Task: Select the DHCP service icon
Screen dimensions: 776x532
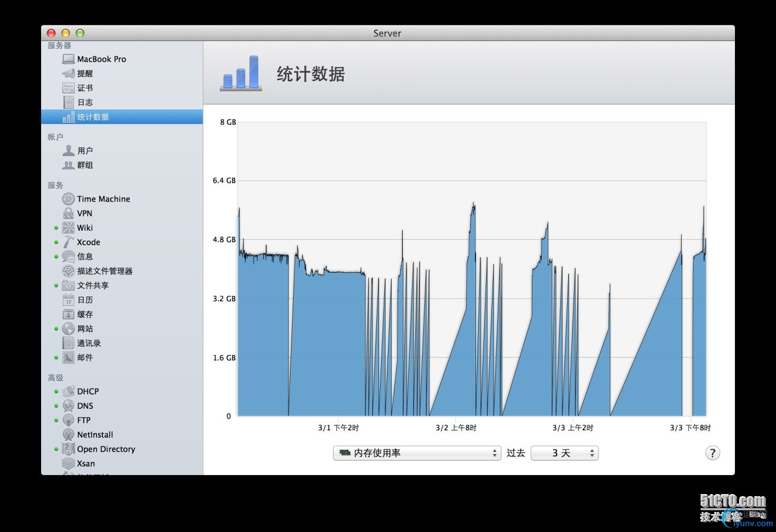Action: coord(69,391)
